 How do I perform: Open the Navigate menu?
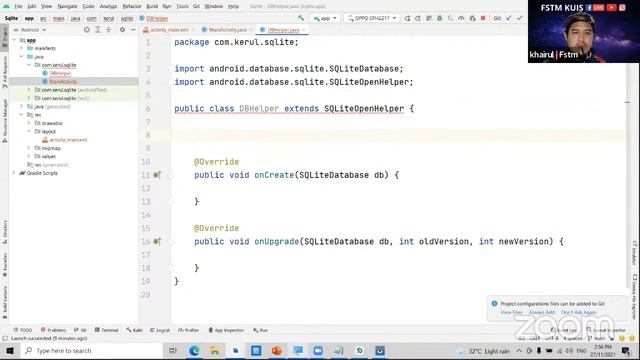pyautogui.click(x=67, y=6)
